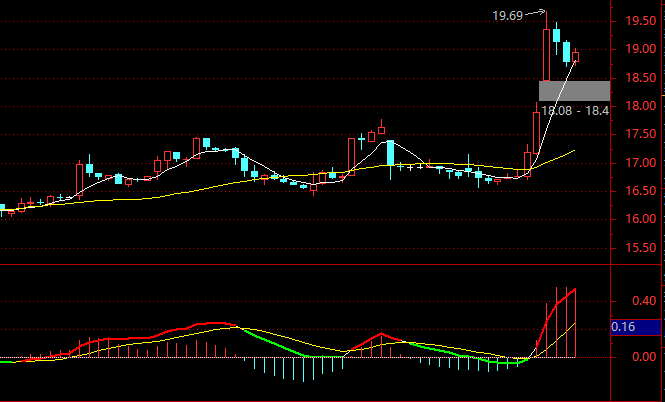Click the 18.08 - 18.4 gap label
665x402 pixels.
point(575,111)
